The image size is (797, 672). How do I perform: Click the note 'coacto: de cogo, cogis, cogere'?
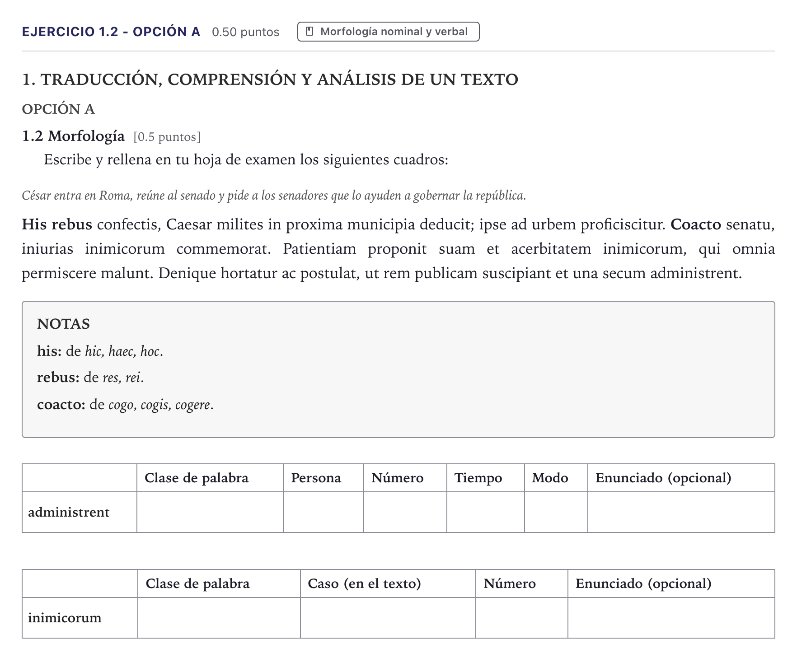point(125,405)
